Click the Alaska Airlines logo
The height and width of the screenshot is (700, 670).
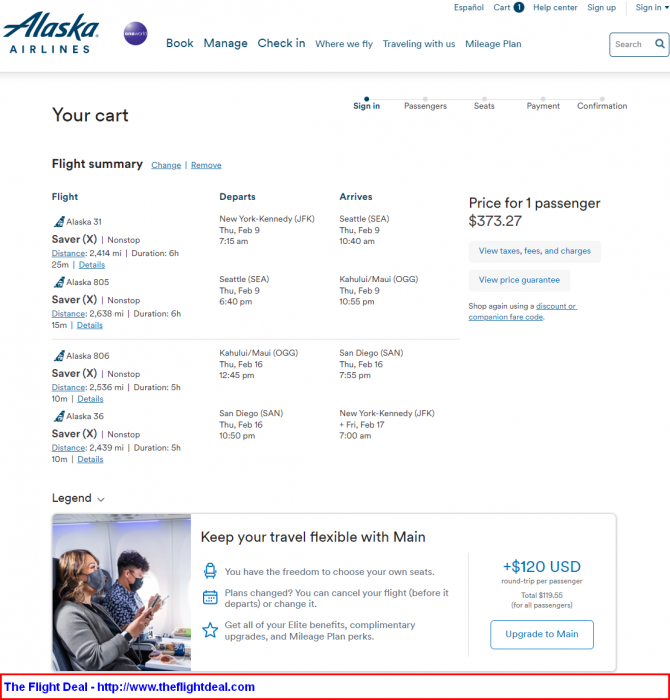50,33
